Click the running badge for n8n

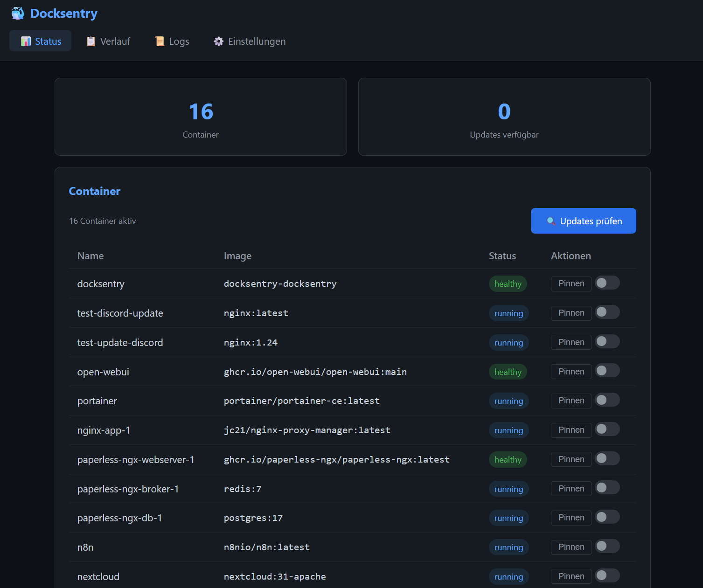click(509, 547)
